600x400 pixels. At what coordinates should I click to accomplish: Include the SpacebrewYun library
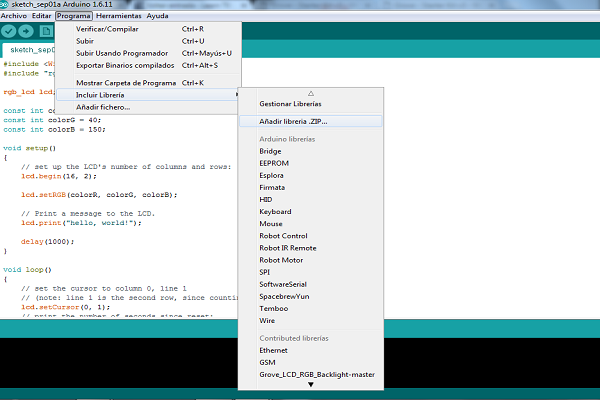pos(311,296)
